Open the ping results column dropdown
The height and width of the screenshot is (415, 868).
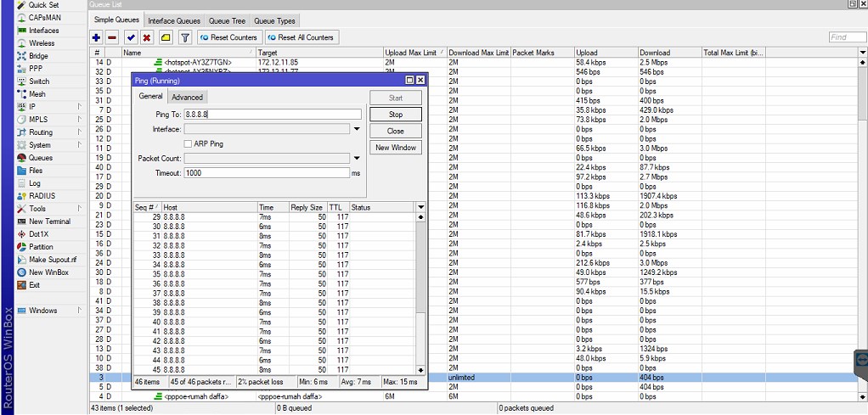coord(420,207)
